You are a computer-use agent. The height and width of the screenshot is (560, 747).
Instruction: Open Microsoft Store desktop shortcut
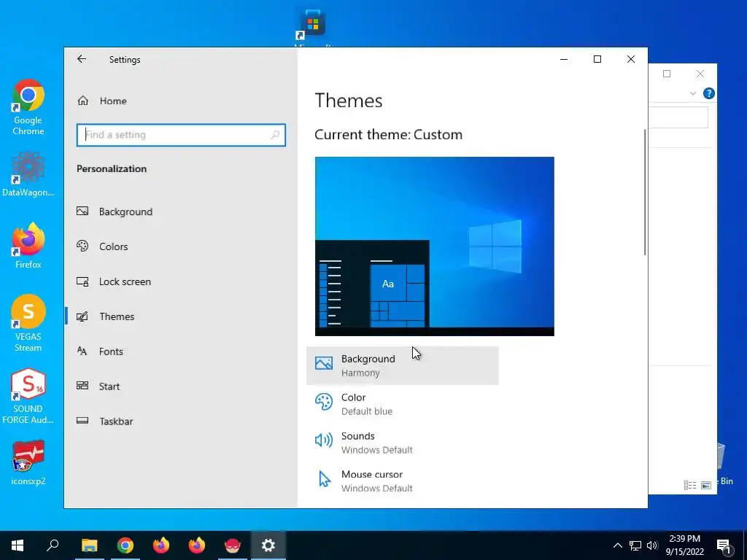tap(312, 26)
